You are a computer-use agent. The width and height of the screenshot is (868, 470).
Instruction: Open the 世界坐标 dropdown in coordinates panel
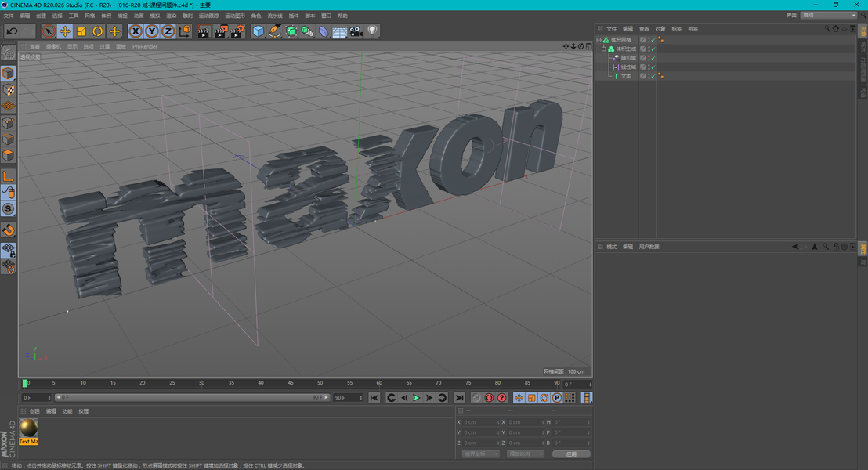[x=480, y=454]
